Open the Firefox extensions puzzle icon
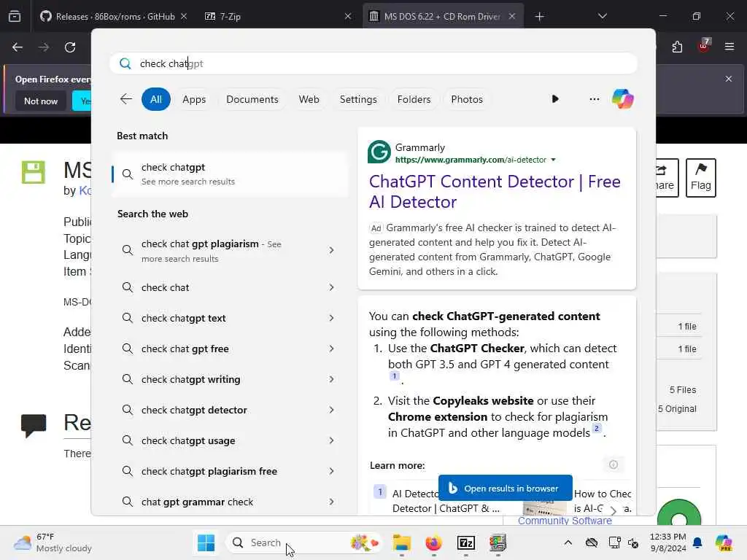This screenshot has height=560, width=747. coord(677,47)
